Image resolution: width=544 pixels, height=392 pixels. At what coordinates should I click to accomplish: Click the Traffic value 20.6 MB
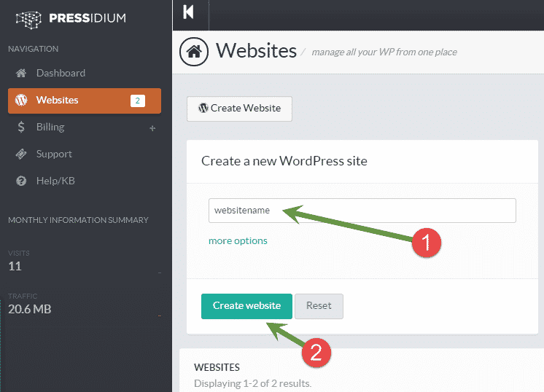click(x=30, y=309)
